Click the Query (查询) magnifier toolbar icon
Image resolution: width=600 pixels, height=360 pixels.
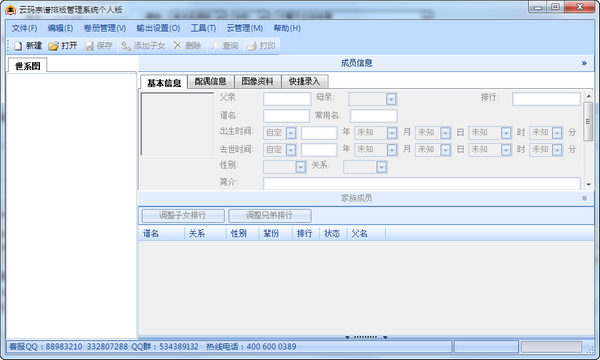click(215, 46)
